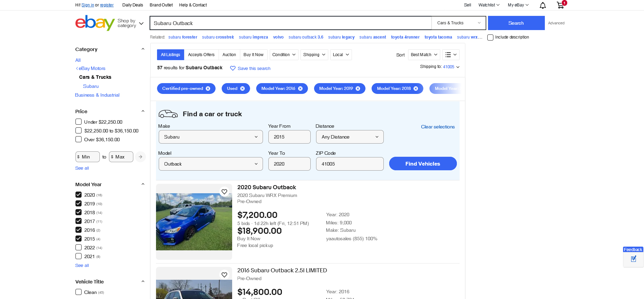Change shipping ZIP 41005 dropdown
Screen dimensions: 644x299
click(451, 67)
